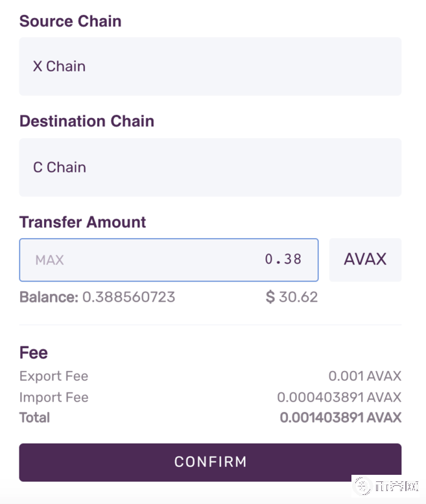Click the Balance label under the amount field
This screenshot has width=426, height=504.
click(x=49, y=297)
